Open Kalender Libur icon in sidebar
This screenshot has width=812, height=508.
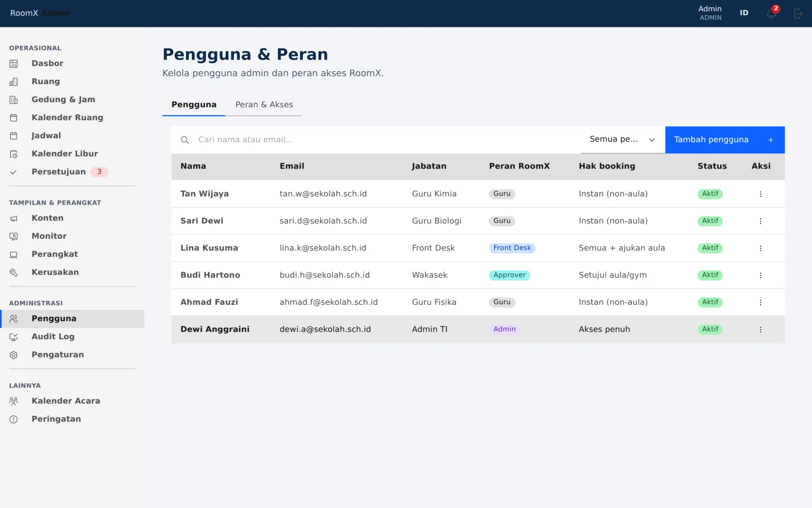pos(14,154)
